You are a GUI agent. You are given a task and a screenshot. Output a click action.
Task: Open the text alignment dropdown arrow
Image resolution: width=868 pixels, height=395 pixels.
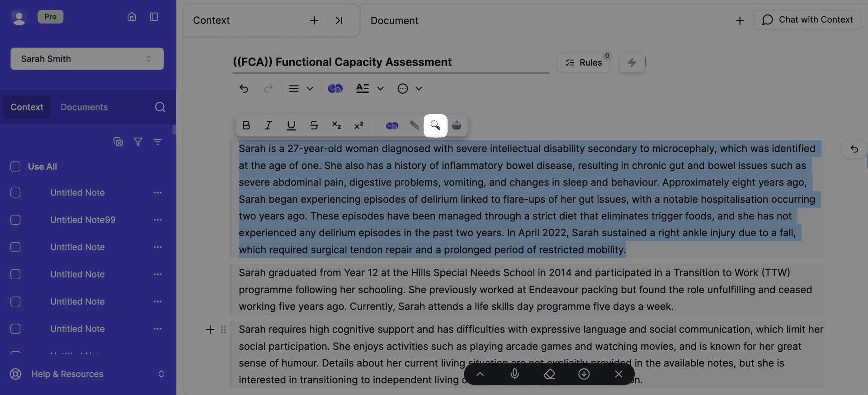tap(310, 89)
